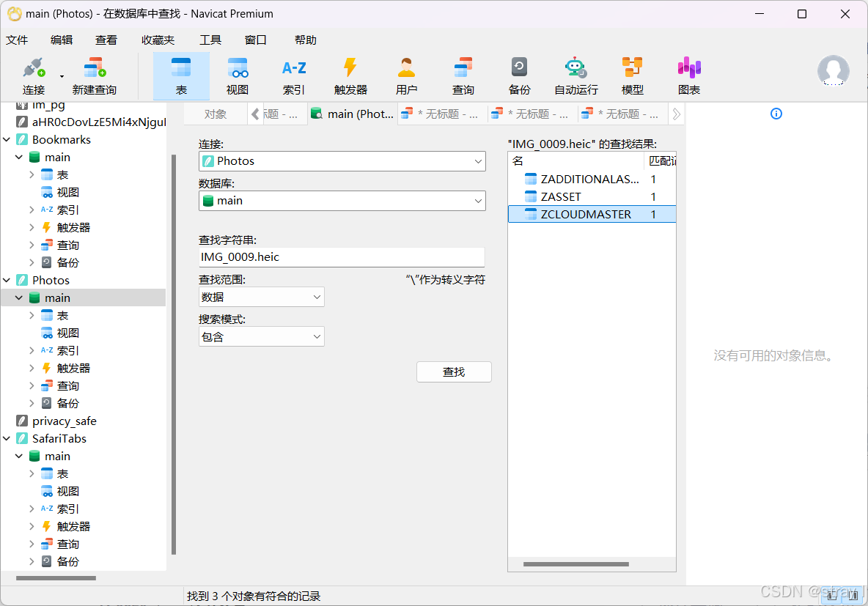Open the 索引 (Index) A-Z toolbar icon
The height and width of the screenshot is (606, 868).
coord(294,75)
